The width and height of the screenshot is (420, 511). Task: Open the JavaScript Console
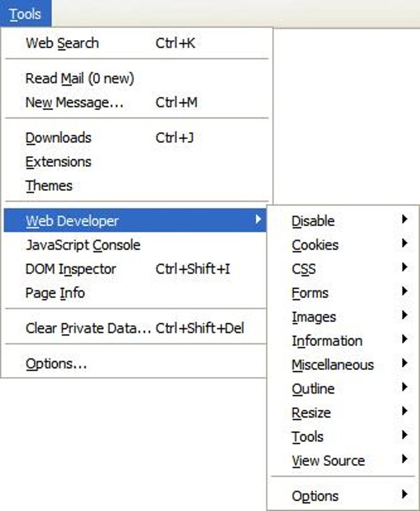(83, 245)
